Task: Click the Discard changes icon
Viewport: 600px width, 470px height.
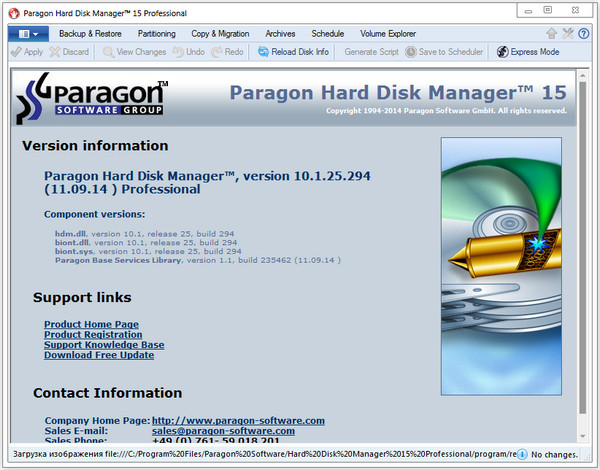Action: pos(55,52)
